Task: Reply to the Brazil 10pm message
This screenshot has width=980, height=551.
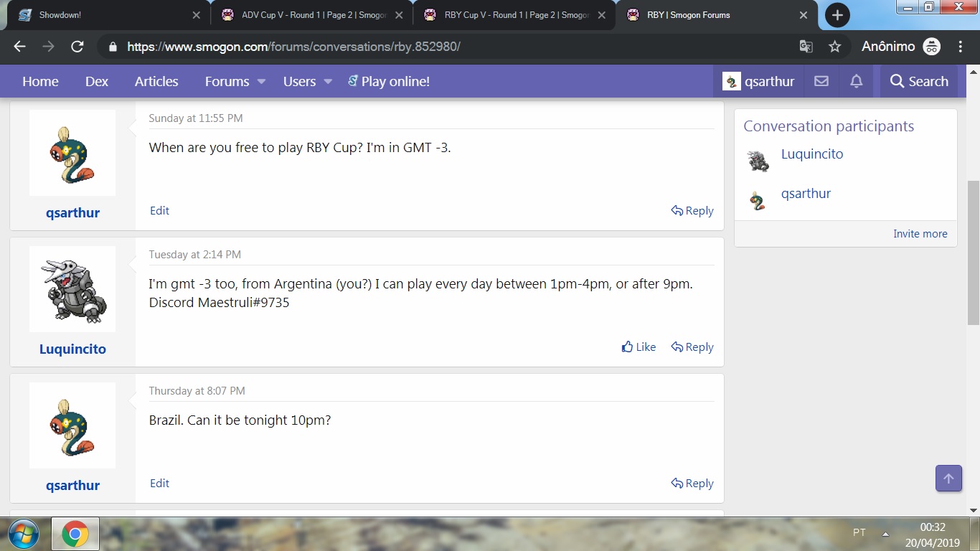Action: click(x=692, y=484)
